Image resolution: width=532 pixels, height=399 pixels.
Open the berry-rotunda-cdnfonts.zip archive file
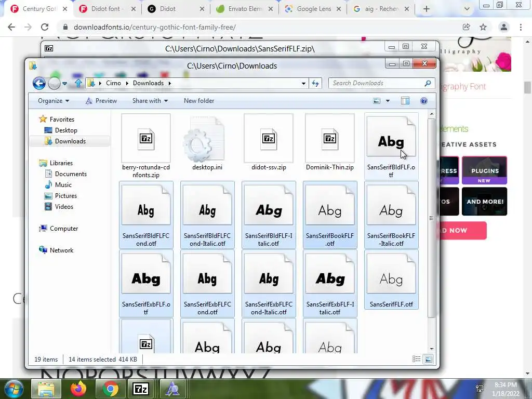click(x=146, y=146)
